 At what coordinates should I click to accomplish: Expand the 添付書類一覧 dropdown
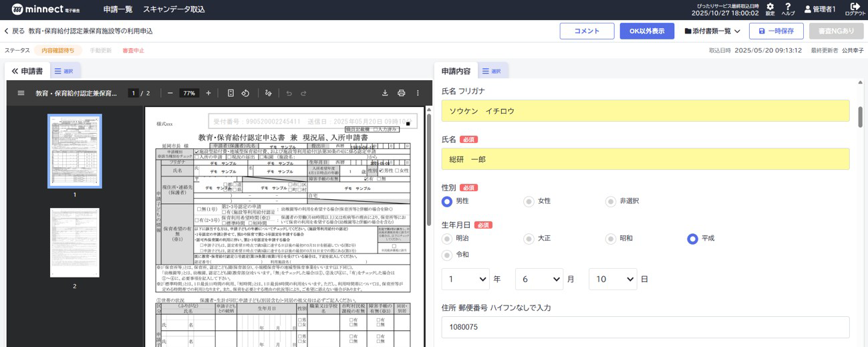(712, 31)
